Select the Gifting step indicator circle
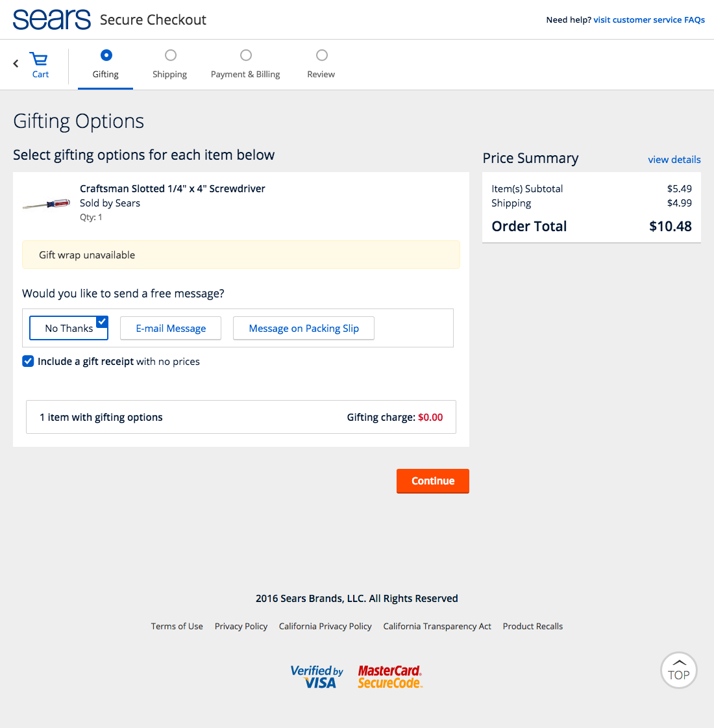714x728 pixels. pos(105,55)
